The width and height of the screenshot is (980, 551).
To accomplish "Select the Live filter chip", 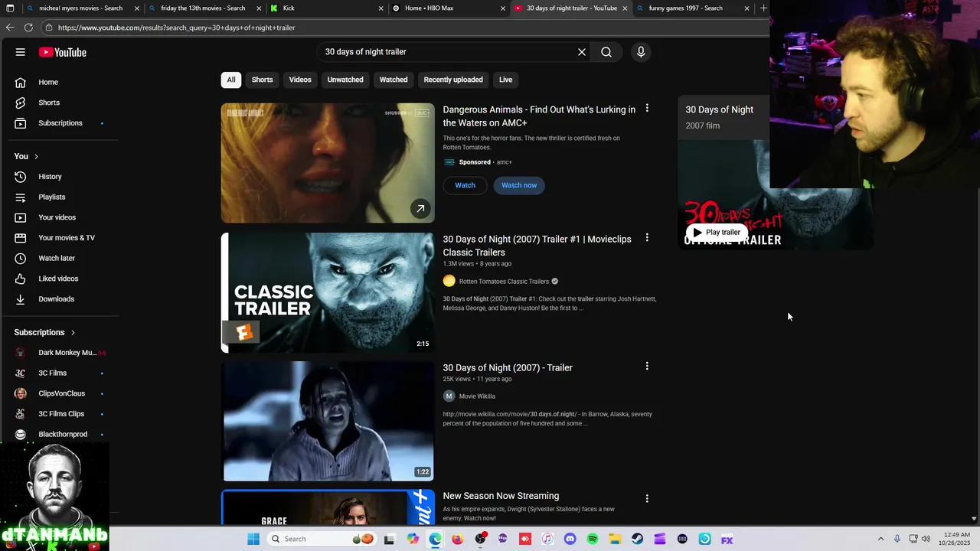I will tap(506, 80).
